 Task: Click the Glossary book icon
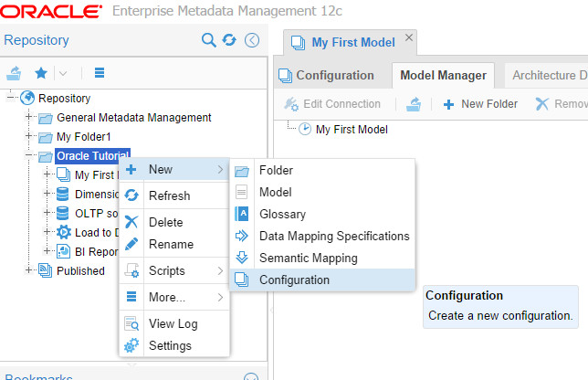(241, 214)
